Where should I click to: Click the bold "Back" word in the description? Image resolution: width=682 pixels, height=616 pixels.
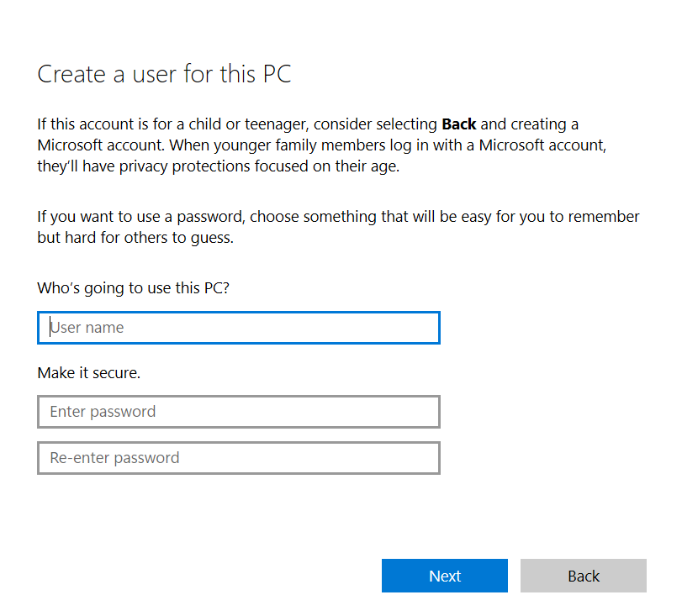(x=458, y=124)
